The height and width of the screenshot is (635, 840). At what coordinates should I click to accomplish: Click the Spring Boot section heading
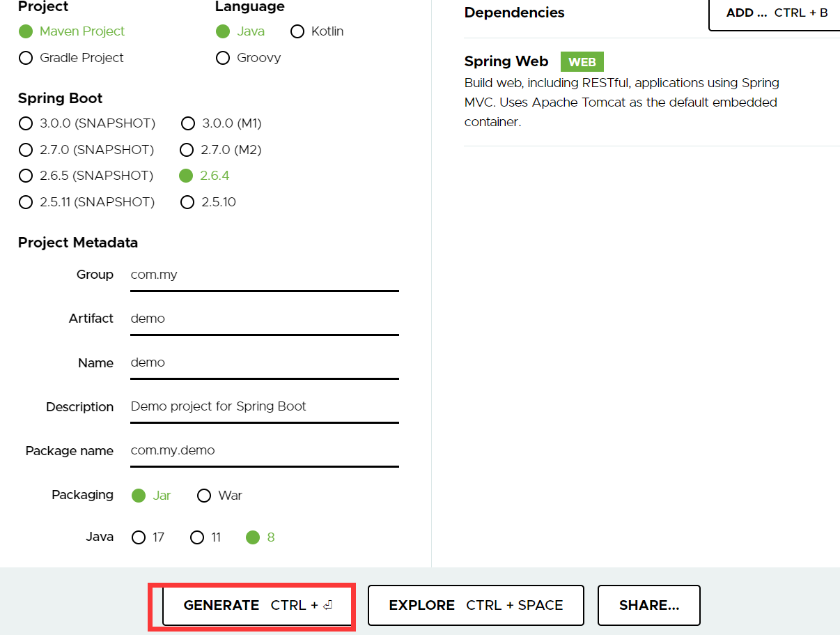(x=61, y=98)
